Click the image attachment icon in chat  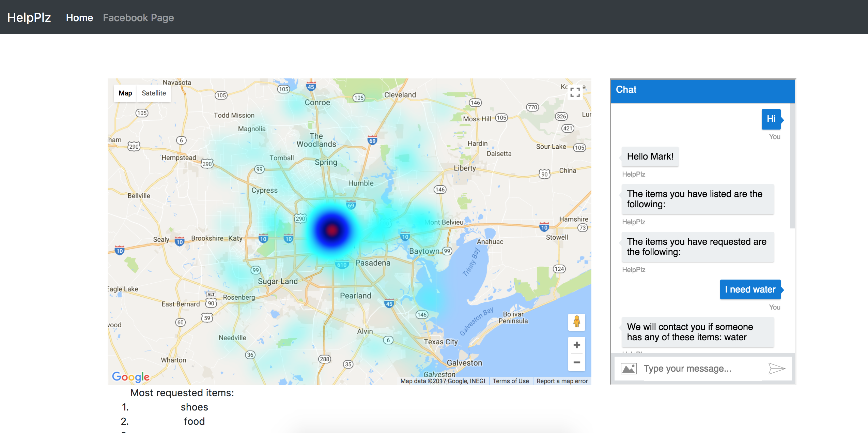point(629,369)
